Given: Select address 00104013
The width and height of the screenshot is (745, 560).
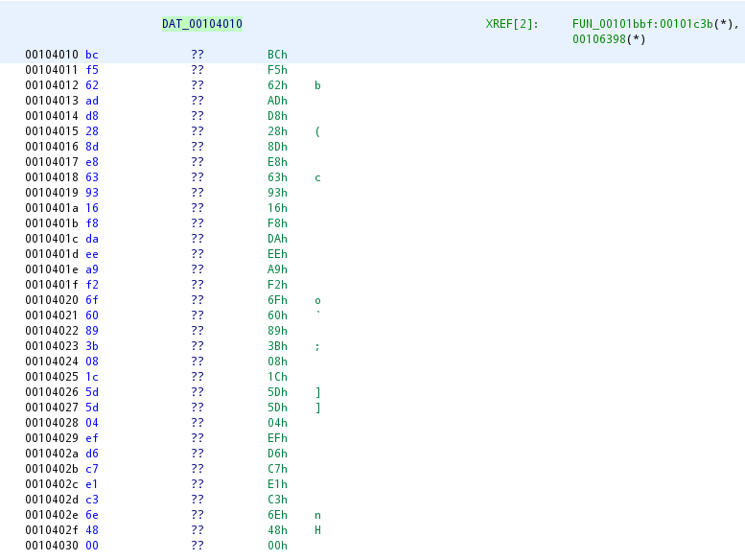Looking at the screenshot, I should (52, 101).
